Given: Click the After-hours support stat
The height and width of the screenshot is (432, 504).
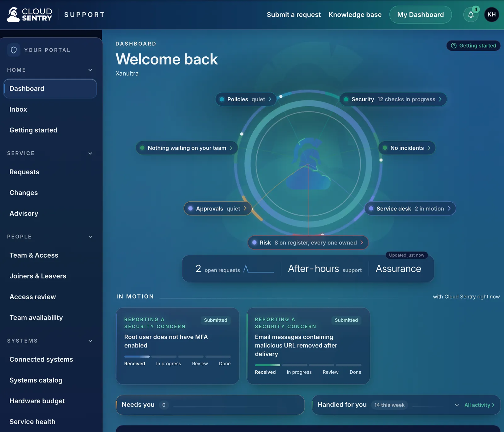Looking at the screenshot, I should 325,269.
